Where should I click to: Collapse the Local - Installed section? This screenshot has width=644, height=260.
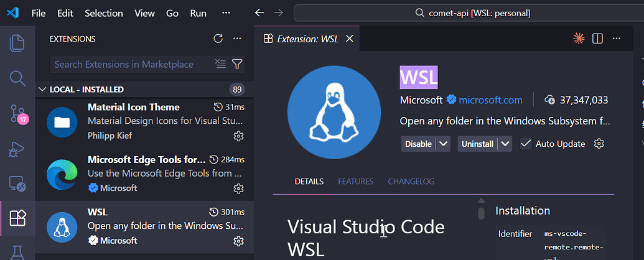(42, 89)
